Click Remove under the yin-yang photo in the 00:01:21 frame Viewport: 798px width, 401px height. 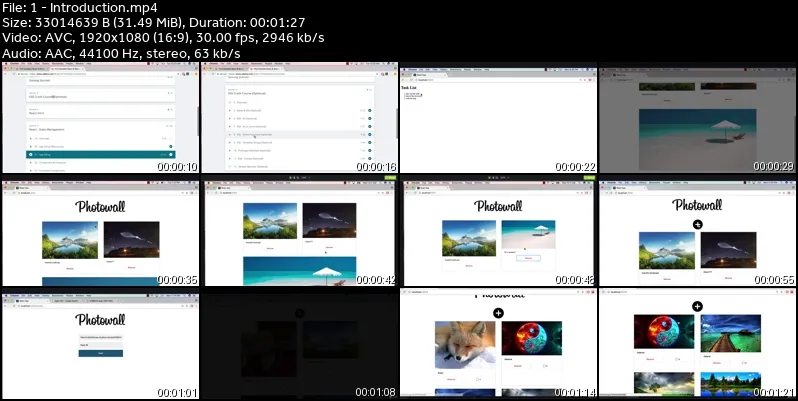pyautogui.click(x=650, y=359)
